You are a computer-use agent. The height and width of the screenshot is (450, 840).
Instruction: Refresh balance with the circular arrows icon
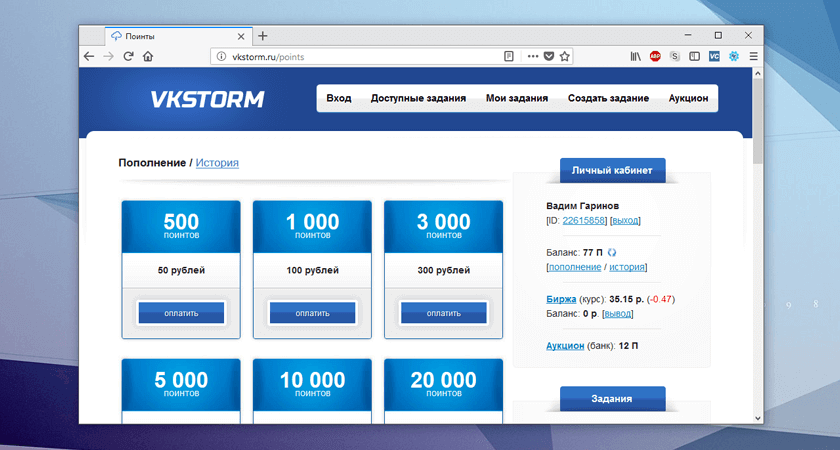pos(612,252)
